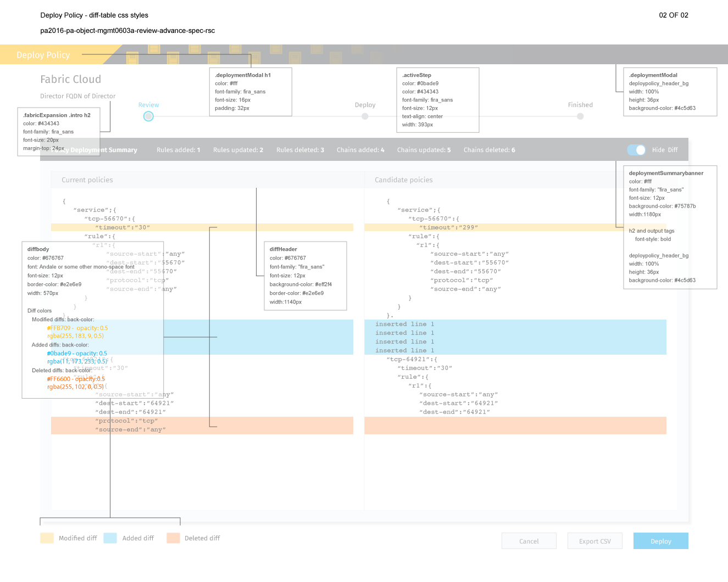
Task: Toggle the Hide Diff switch
Action: (636, 150)
